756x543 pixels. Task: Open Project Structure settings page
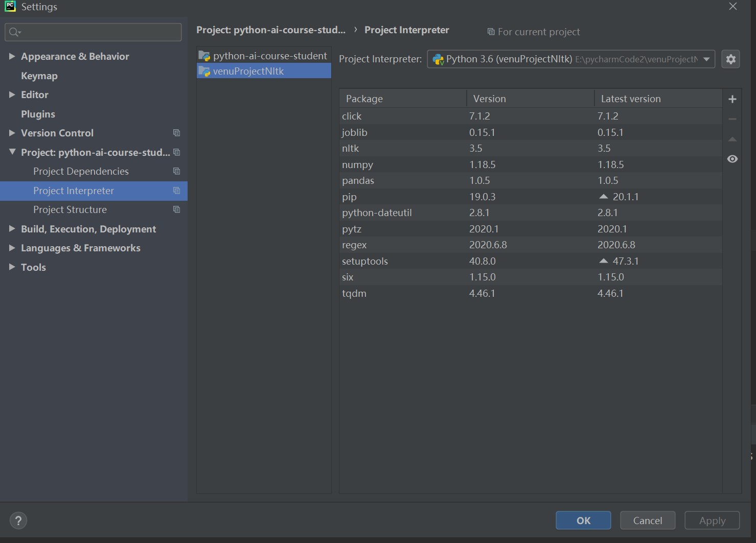pyautogui.click(x=70, y=209)
